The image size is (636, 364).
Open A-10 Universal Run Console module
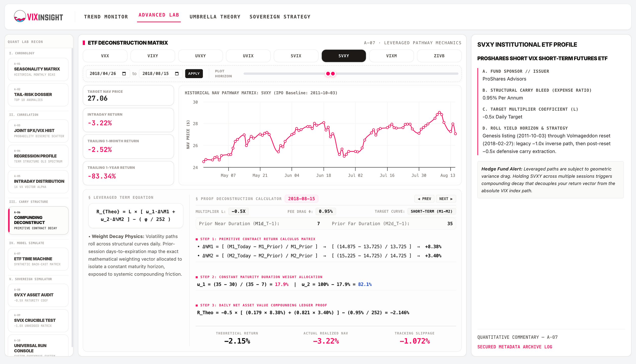[38, 346]
